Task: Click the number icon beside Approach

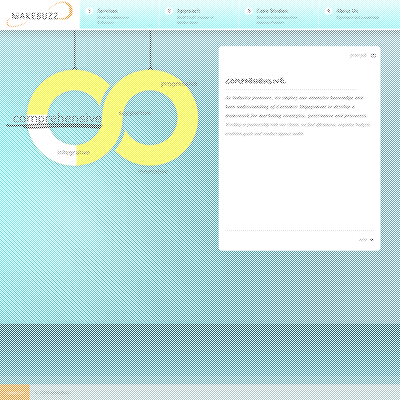Action: coord(169,11)
